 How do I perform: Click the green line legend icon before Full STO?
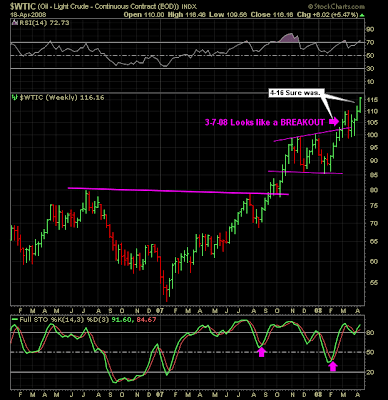[x=14, y=319]
